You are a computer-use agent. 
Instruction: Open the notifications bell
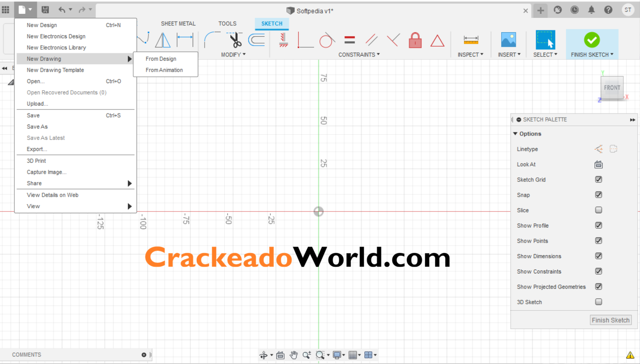591,10
